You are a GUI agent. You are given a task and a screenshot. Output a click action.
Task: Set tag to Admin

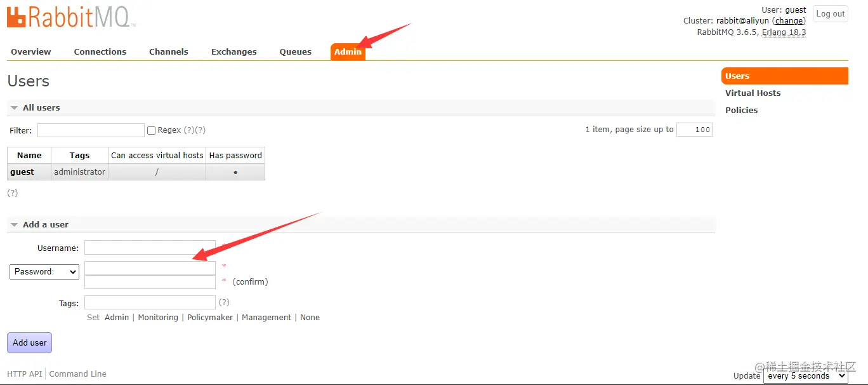coord(117,318)
